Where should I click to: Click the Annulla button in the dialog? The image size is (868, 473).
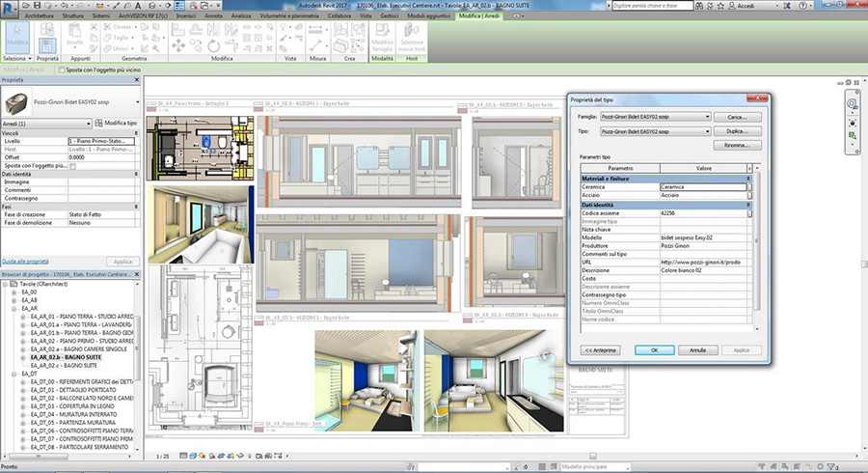point(697,350)
